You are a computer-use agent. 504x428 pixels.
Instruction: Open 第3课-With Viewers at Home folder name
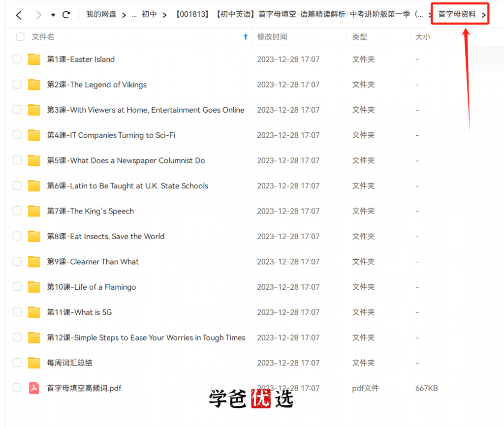146,110
